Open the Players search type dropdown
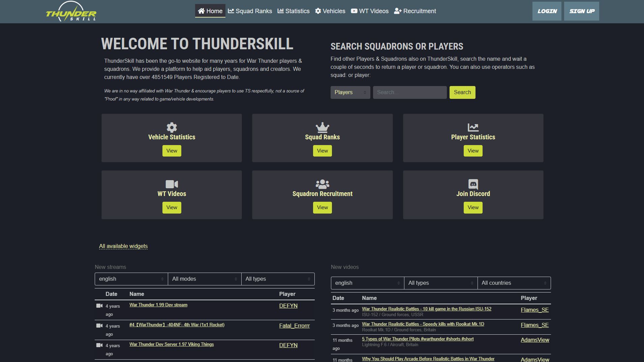This screenshot has height=362, width=644. (350, 92)
